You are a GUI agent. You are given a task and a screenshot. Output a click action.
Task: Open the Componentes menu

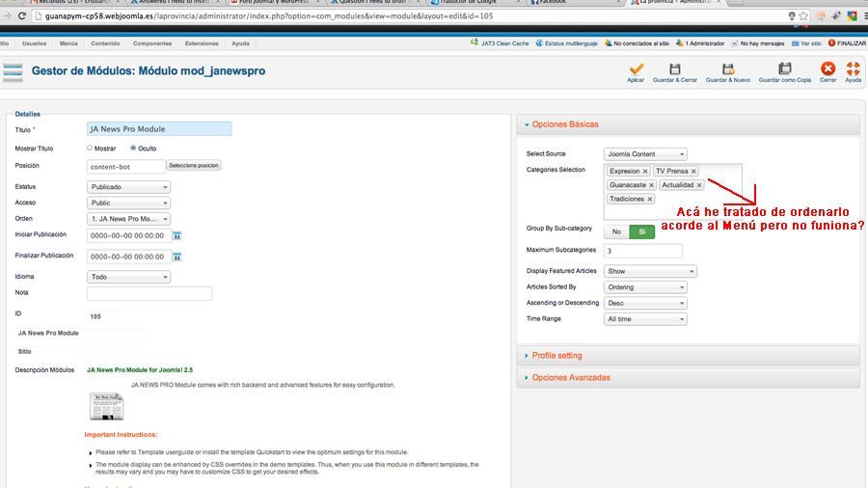(152, 43)
